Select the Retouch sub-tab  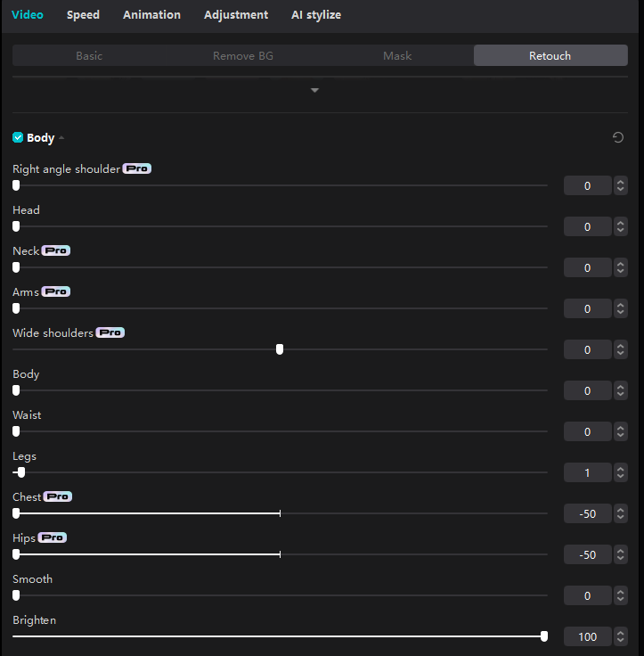pyautogui.click(x=550, y=55)
